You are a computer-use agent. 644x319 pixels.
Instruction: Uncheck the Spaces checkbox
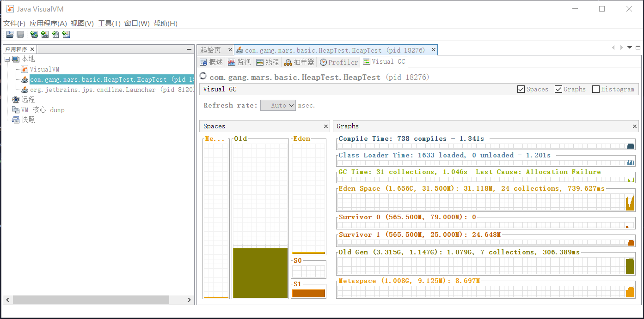tap(521, 89)
